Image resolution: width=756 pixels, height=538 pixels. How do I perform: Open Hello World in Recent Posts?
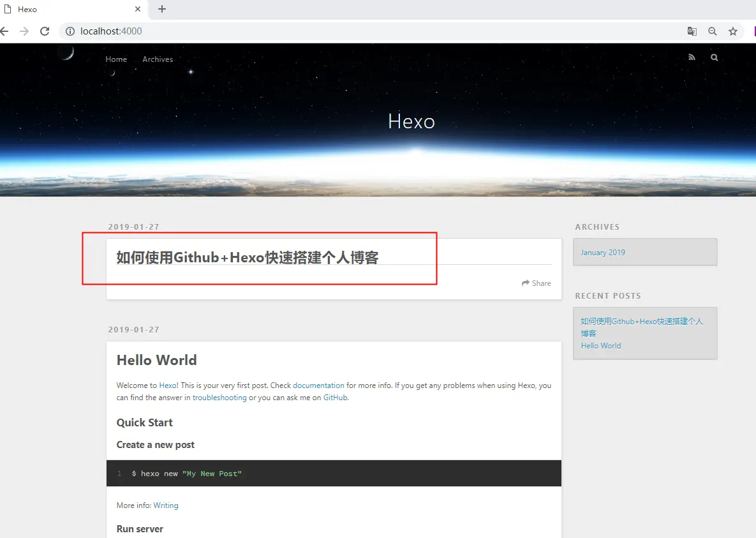pyautogui.click(x=601, y=345)
